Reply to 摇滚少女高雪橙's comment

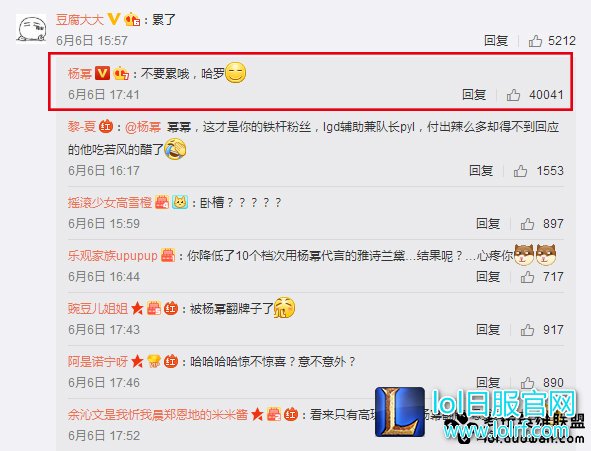point(488,224)
